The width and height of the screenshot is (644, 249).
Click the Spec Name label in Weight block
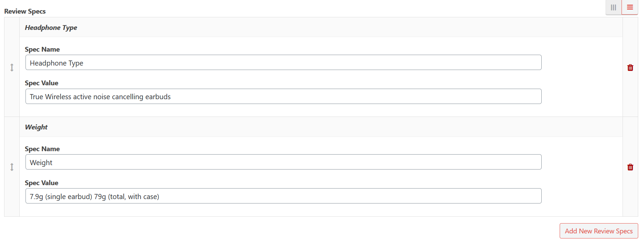click(42, 149)
